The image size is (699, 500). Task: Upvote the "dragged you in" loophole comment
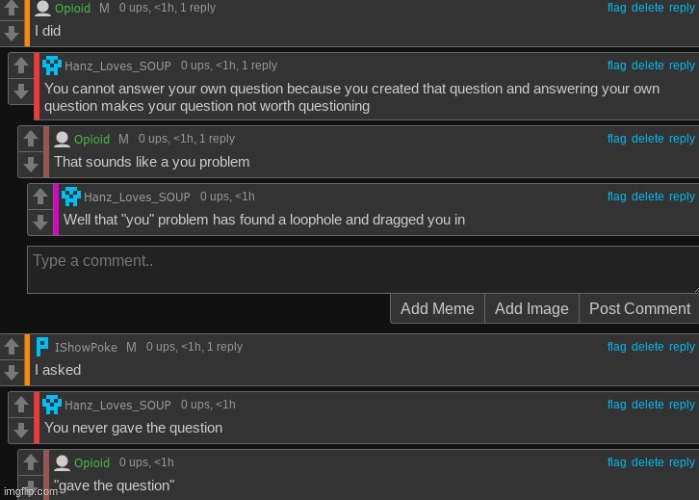[x=40, y=197]
